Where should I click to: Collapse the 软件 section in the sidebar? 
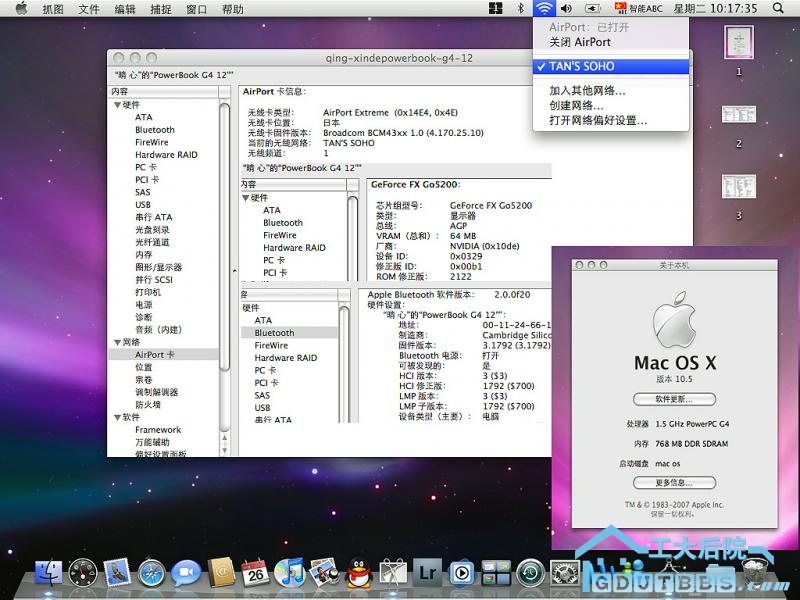pyautogui.click(x=117, y=417)
